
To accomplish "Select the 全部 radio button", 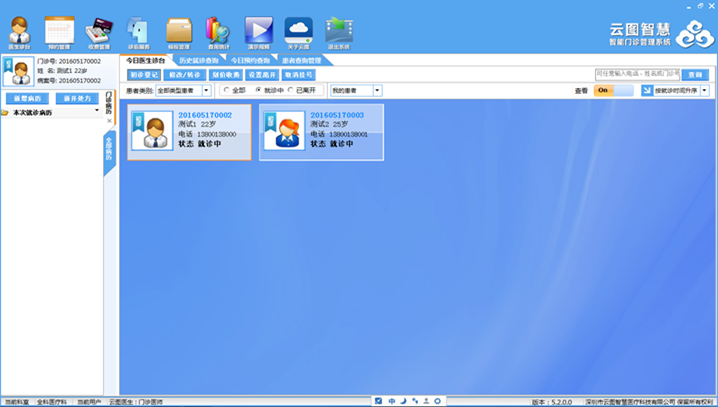I will [x=227, y=90].
